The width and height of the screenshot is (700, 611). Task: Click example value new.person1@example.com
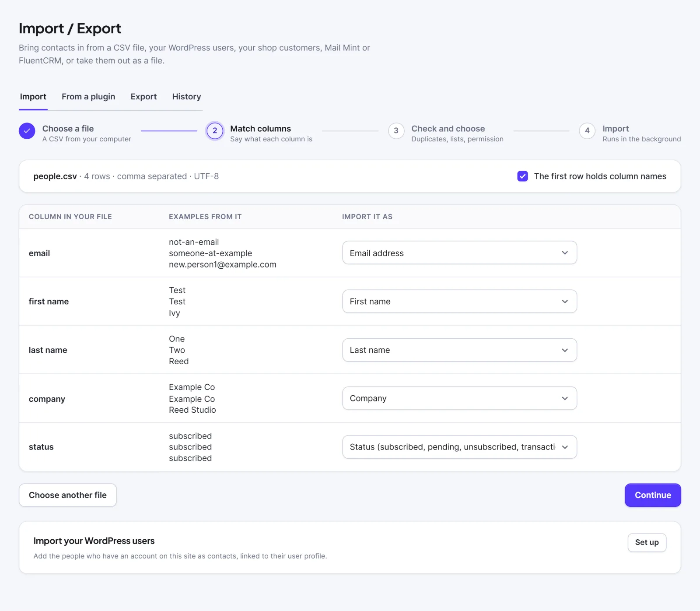(223, 265)
